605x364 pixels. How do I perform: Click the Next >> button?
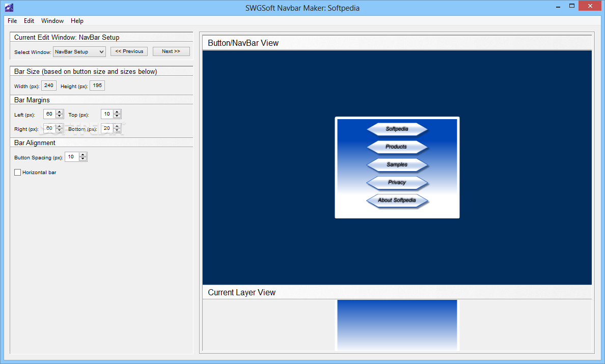pyautogui.click(x=171, y=51)
